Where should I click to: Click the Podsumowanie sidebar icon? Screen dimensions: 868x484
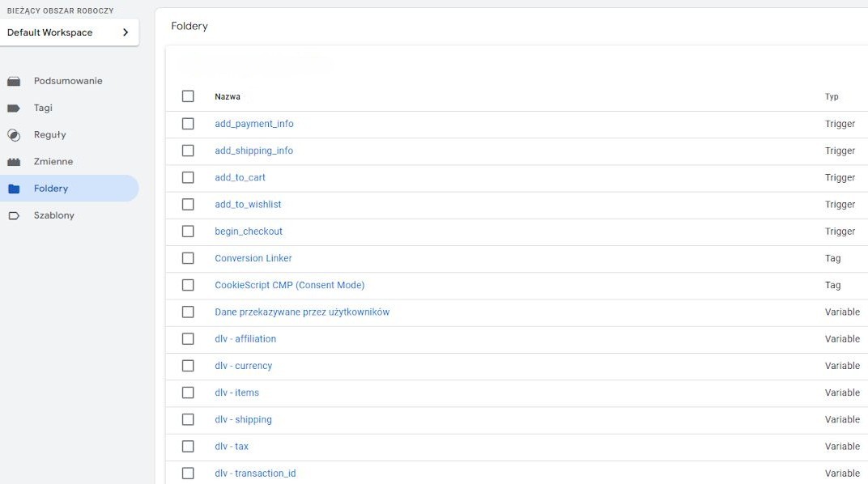tap(14, 81)
